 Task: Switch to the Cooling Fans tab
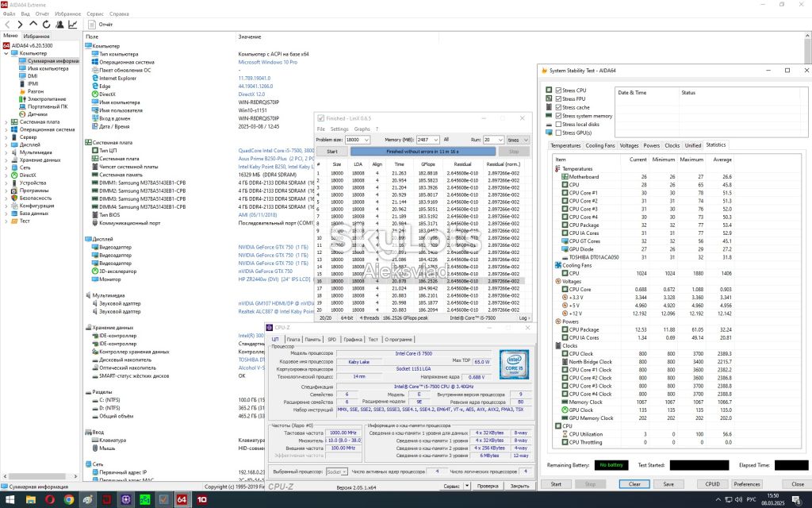[x=600, y=146]
